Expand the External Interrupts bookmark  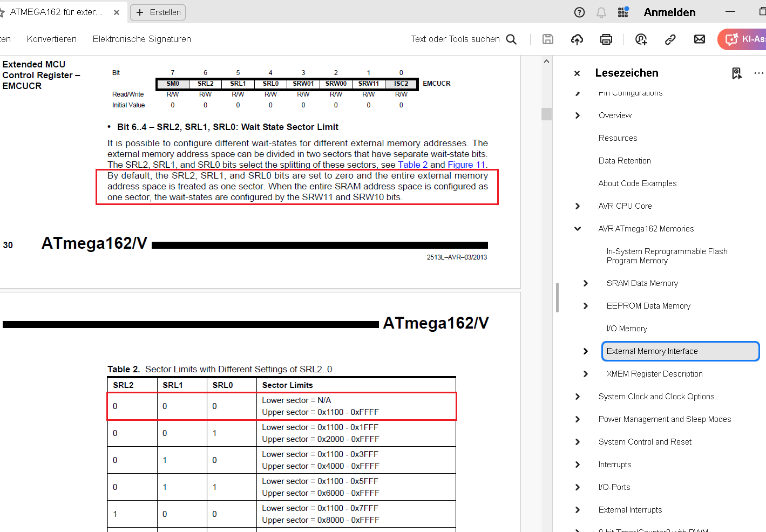578,510
